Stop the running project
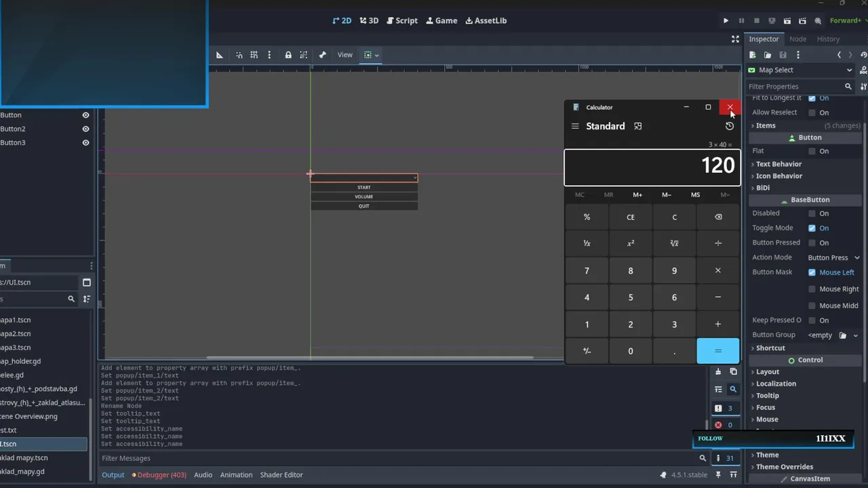This screenshot has height=488, width=868. point(757,21)
